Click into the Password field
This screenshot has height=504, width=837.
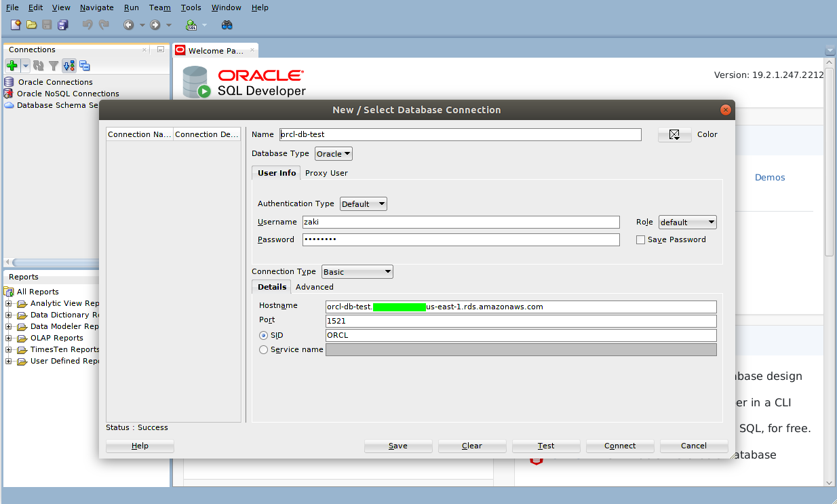pyautogui.click(x=461, y=239)
